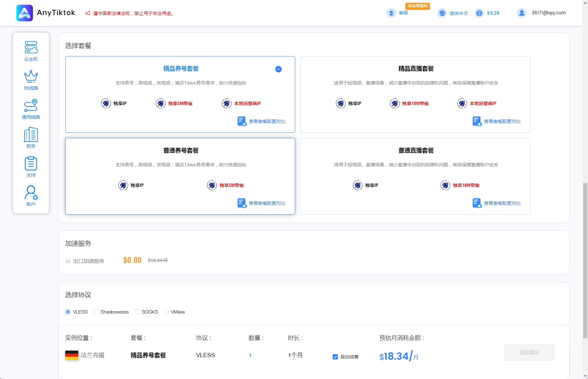
Task: Click the 独享IP icon in 精品养号套餐
Action: point(106,103)
